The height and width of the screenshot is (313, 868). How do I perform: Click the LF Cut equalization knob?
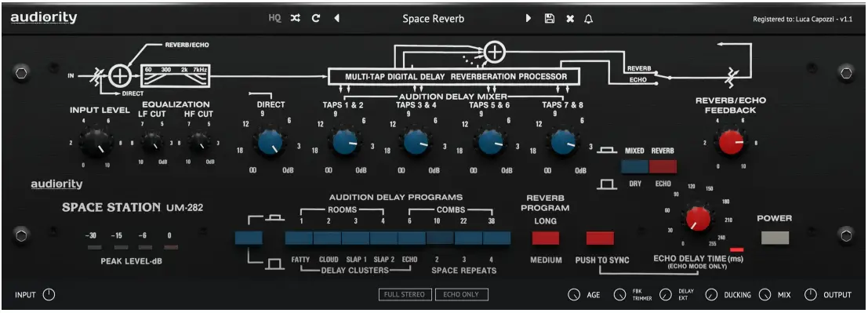pos(152,143)
